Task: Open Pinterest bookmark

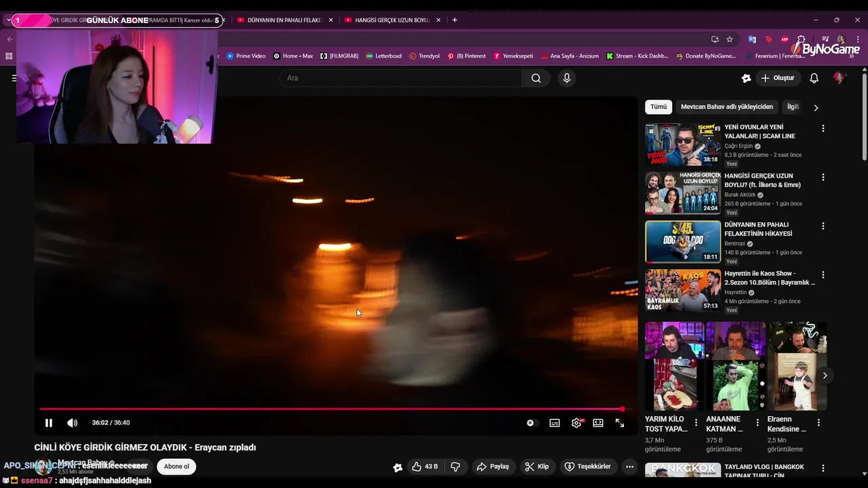Action: coord(467,56)
